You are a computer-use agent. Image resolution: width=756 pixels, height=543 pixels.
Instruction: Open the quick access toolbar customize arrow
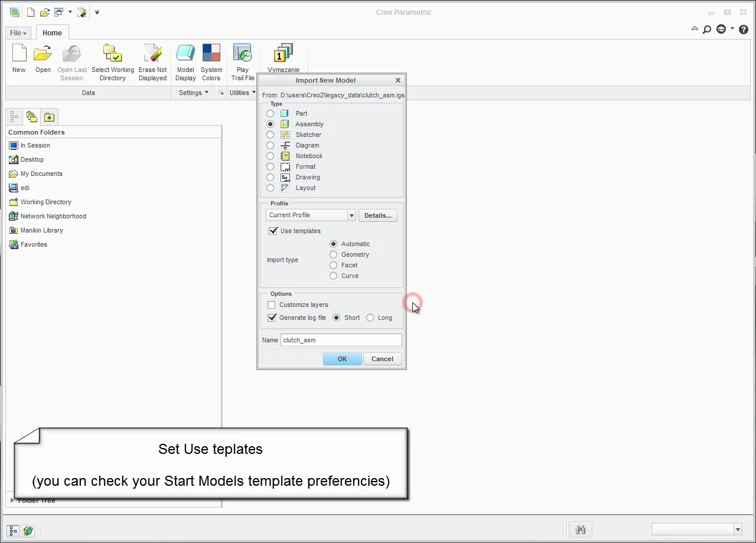pyautogui.click(x=97, y=12)
